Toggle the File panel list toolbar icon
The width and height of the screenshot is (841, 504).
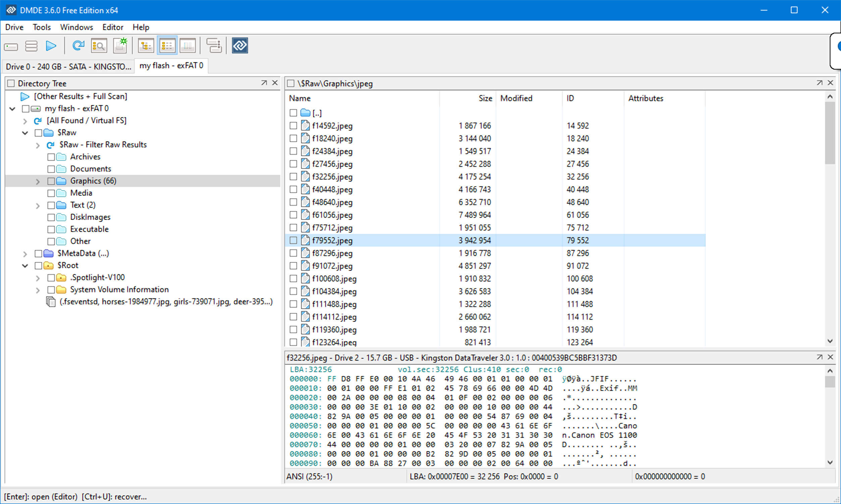167,46
